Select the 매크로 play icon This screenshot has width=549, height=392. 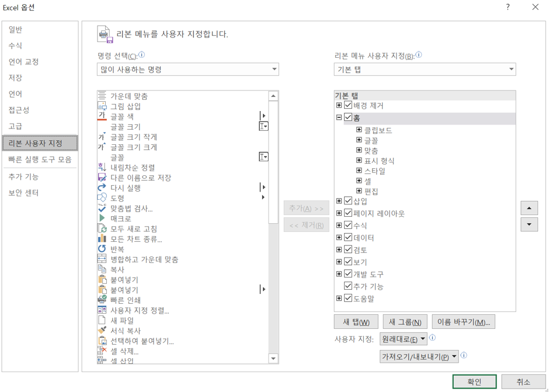click(x=102, y=218)
